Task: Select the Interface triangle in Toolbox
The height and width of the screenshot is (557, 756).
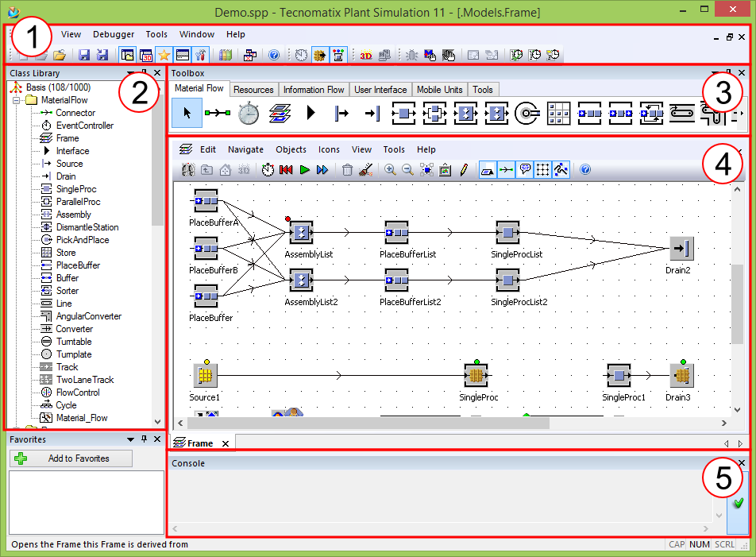Action: pos(310,114)
